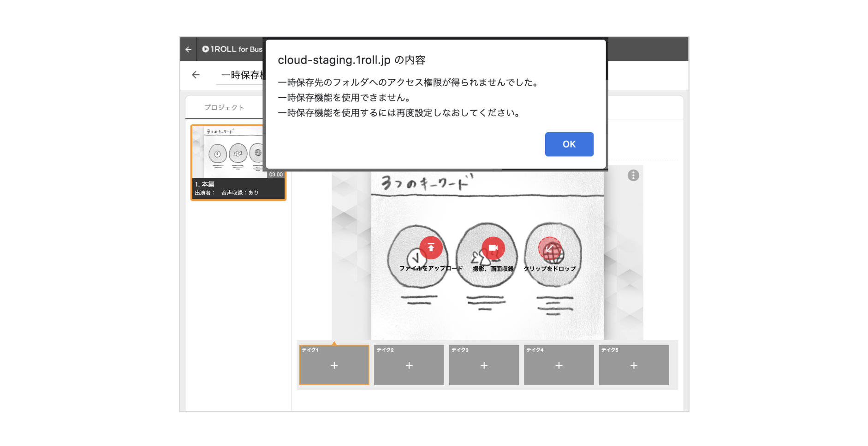This screenshot has width=868, height=446.
Task: Click the plus icon inside テイク2
Action: pos(409,365)
